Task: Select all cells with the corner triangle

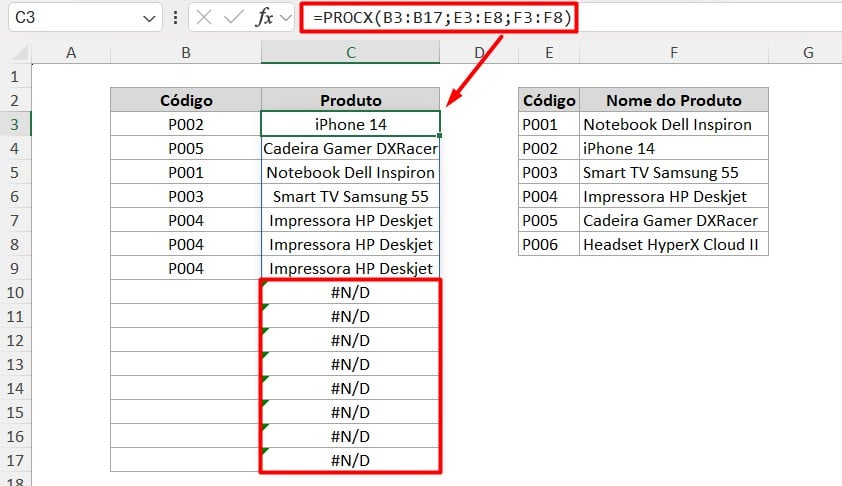Action: point(20,53)
